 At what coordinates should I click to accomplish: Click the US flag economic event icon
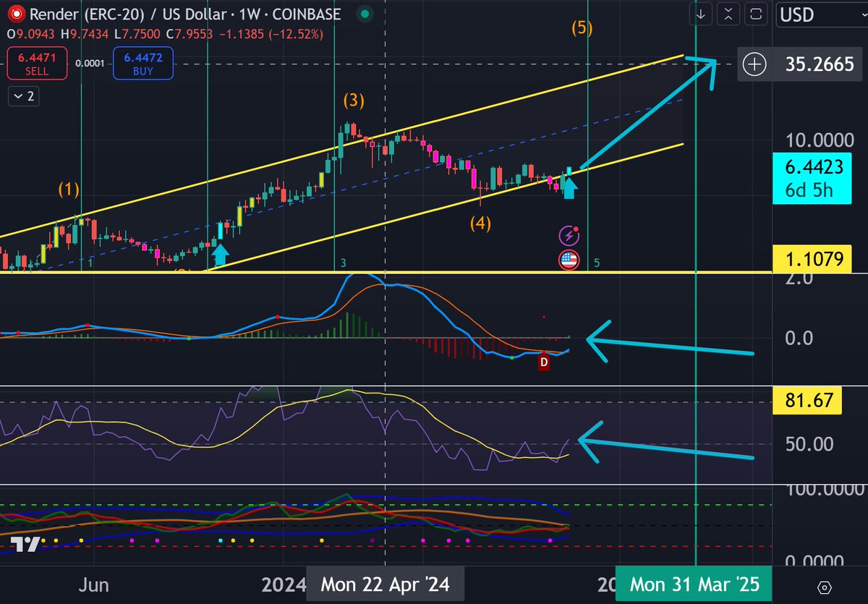[x=569, y=260]
